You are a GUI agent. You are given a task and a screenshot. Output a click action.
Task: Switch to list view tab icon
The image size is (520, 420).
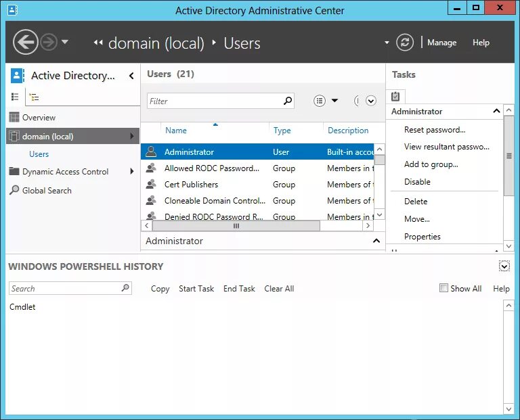click(x=15, y=97)
